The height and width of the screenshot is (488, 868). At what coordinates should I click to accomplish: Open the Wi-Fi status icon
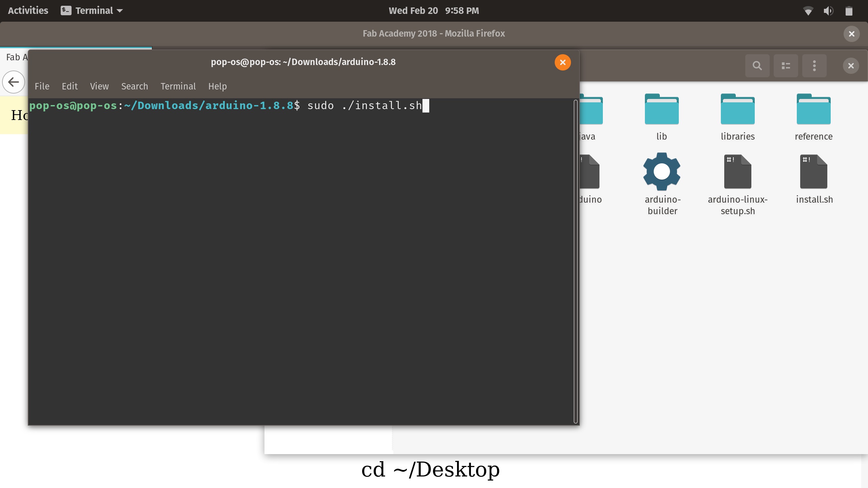click(x=808, y=11)
